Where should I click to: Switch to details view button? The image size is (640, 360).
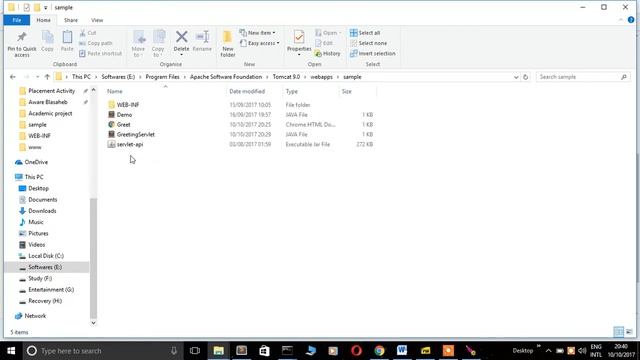tap(619, 332)
